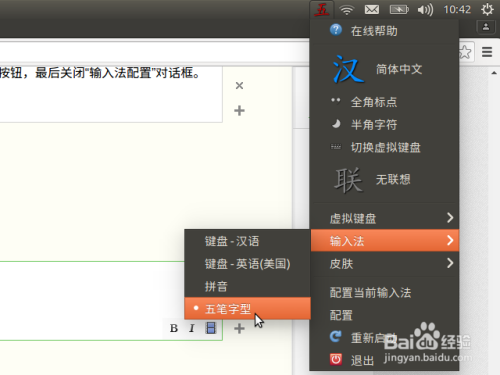
Task: Click the 退出 exit entry
Action: [x=384, y=360]
